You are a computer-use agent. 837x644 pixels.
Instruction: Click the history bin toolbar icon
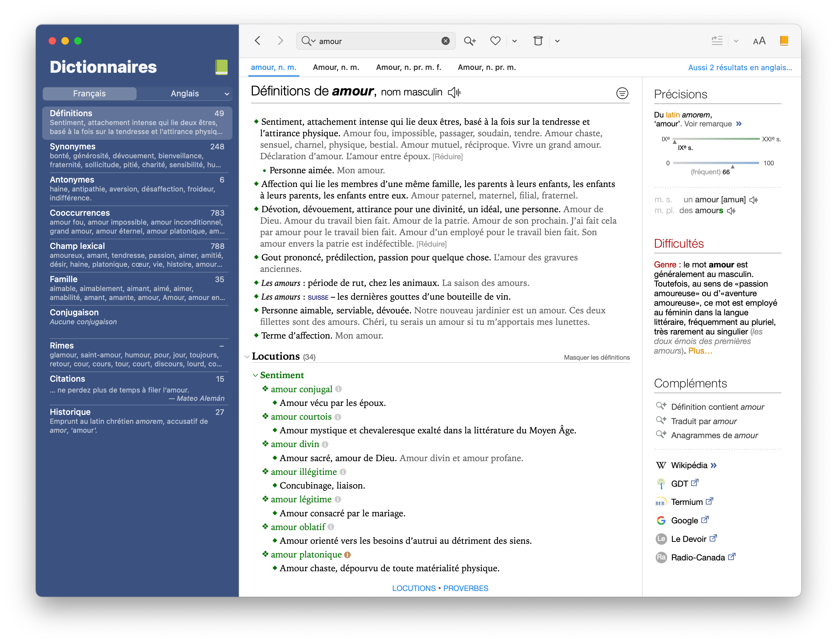[x=538, y=41]
